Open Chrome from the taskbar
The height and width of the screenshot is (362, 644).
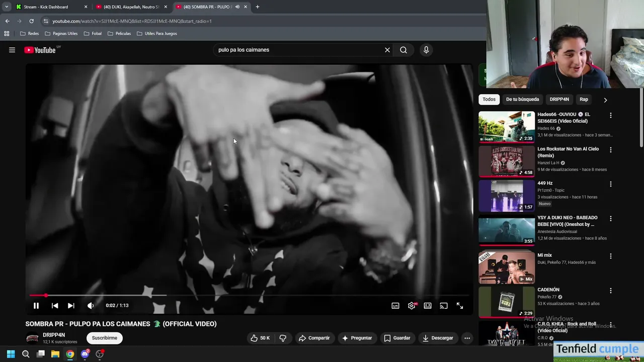pyautogui.click(x=70, y=354)
